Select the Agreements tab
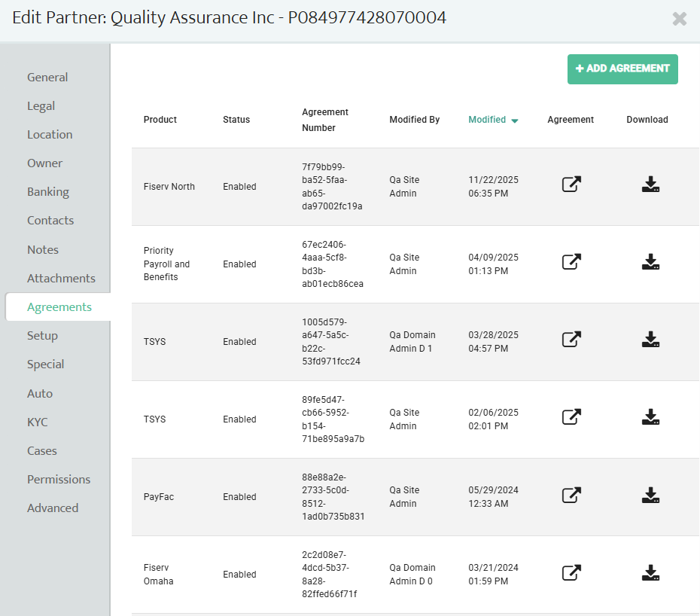Viewport: 700px width, 616px height. 59,307
